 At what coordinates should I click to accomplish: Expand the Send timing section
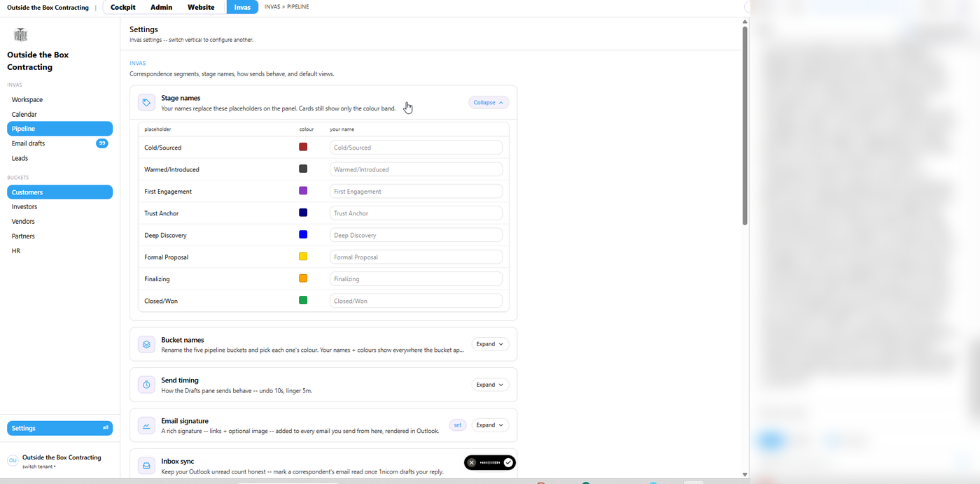click(x=490, y=385)
